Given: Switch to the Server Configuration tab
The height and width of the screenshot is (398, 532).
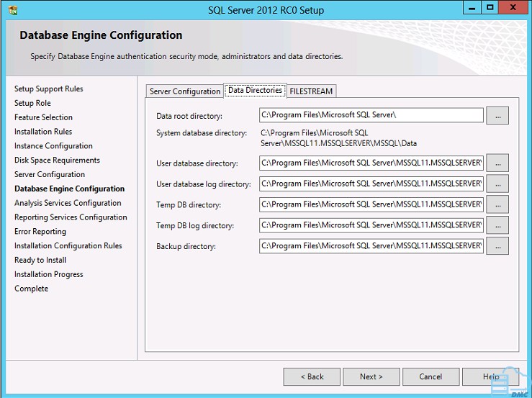Looking at the screenshot, I should click(x=185, y=91).
